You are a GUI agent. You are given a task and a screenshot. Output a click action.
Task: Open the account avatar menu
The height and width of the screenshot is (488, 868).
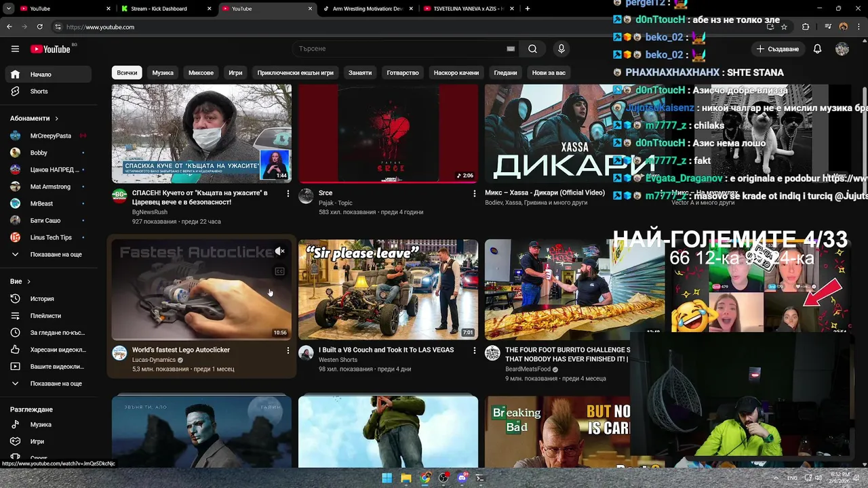pyautogui.click(x=842, y=49)
